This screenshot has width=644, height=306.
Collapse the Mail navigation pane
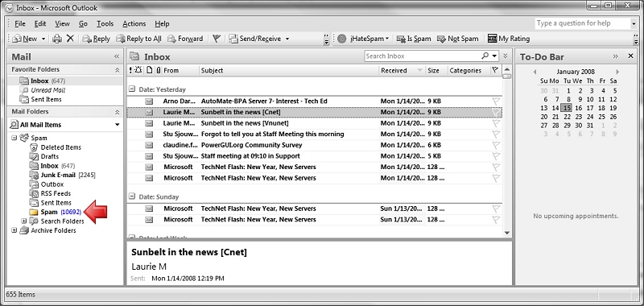coord(117,56)
